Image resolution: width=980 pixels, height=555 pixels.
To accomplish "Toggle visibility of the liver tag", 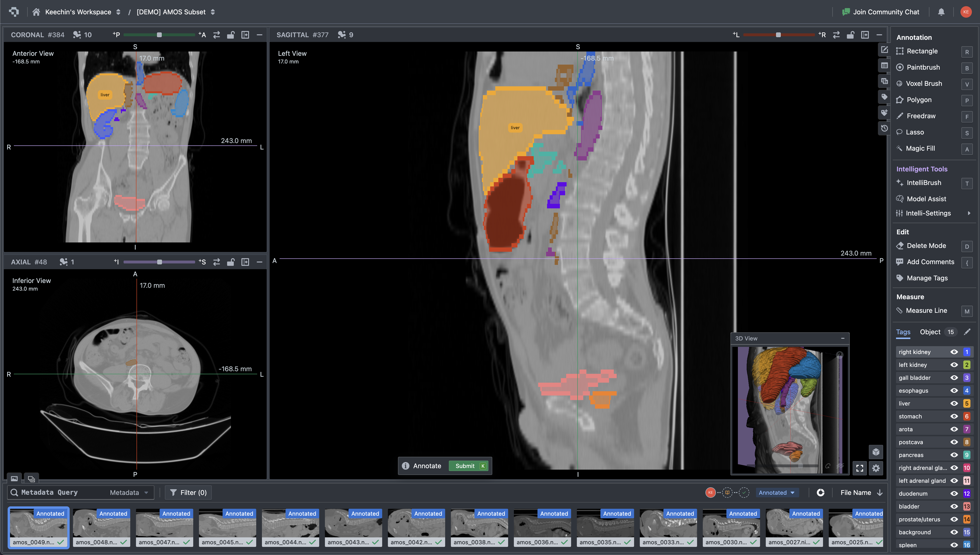I will coord(954,403).
